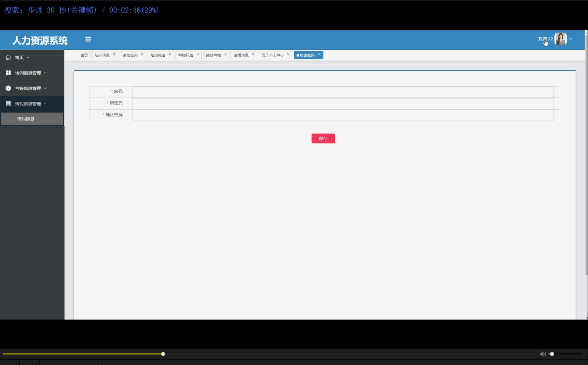The height and width of the screenshot is (365, 588).
Task: Click into the 确认密码 input field
Action: click(x=343, y=115)
